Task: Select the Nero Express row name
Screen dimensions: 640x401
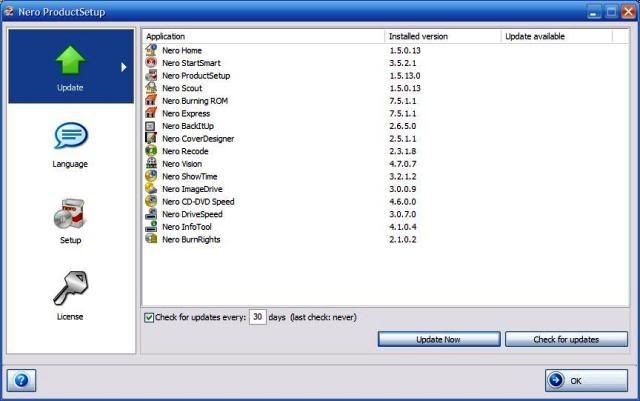Action: click(x=186, y=114)
